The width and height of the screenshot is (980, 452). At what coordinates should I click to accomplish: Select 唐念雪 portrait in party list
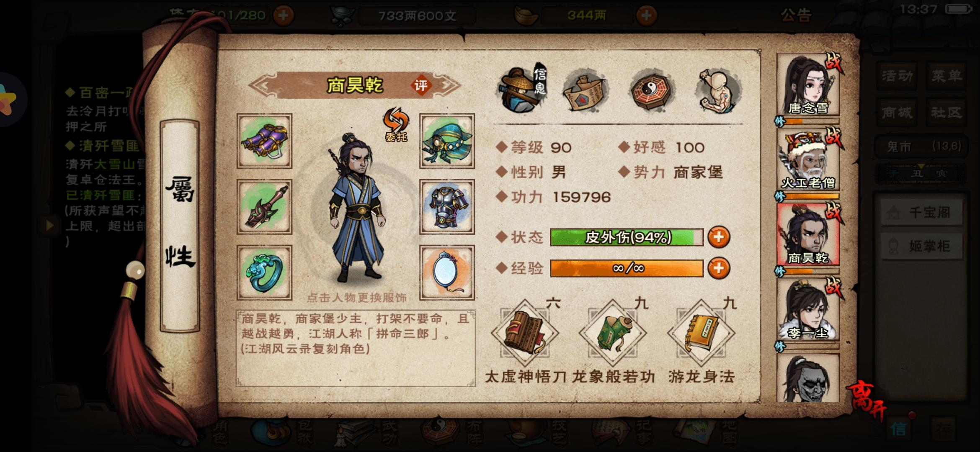pos(808,84)
